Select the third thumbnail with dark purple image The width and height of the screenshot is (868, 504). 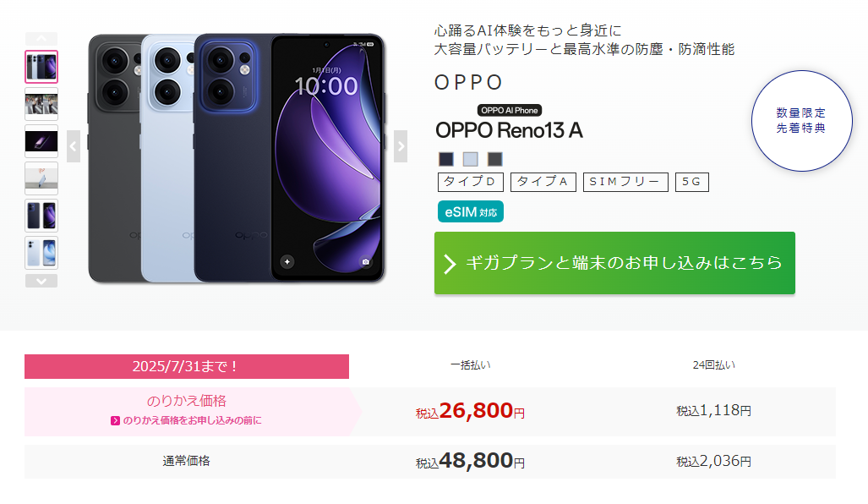(x=41, y=141)
